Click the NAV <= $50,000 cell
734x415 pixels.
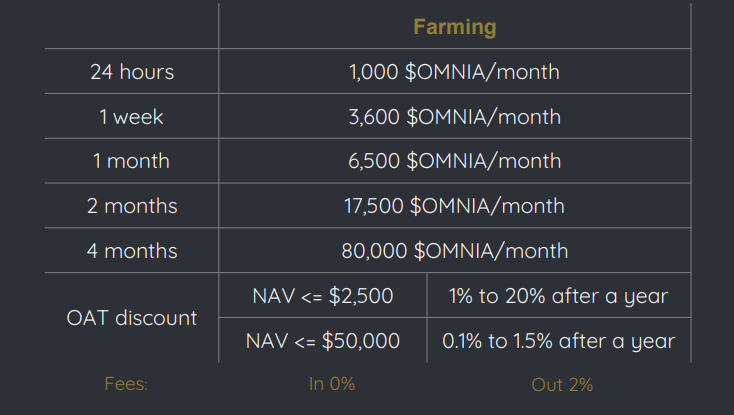323,341
